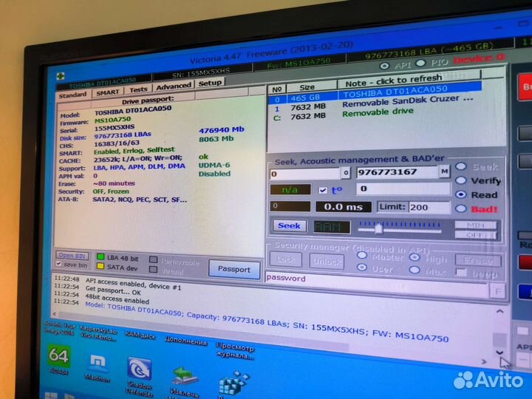Select the 465 GB TOSHIBA DT01ACA050 drive row

click(x=374, y=94)
